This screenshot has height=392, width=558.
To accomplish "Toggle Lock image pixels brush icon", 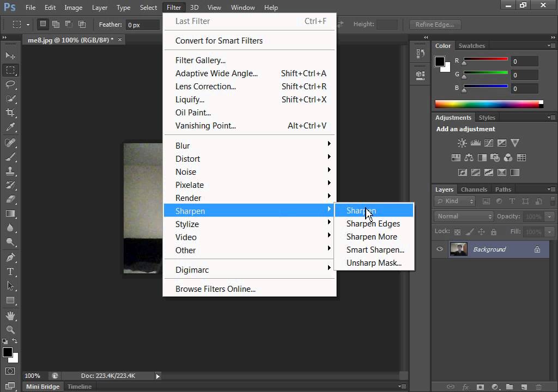I will pos(470,232).
